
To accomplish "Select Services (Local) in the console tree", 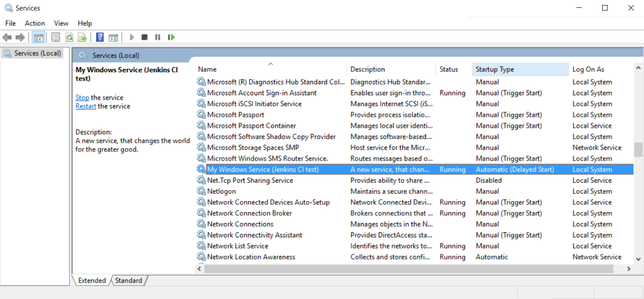I will coord(37,53).
